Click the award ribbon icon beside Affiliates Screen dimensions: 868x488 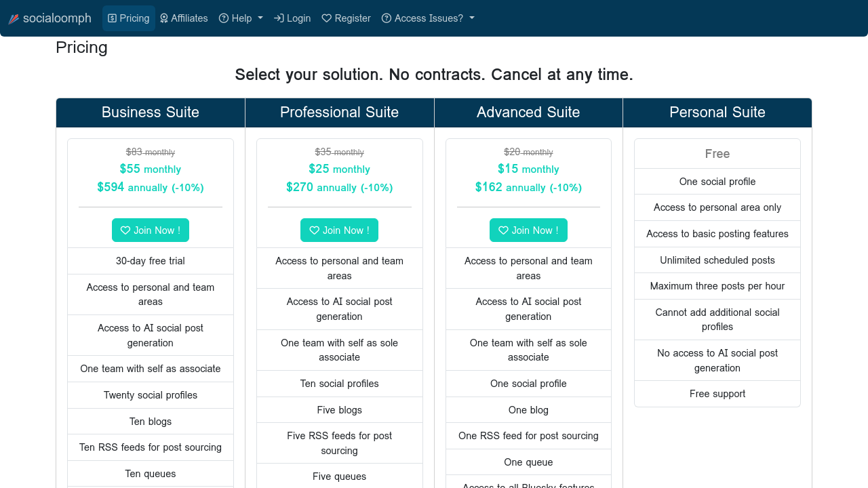(x=164, y=18)
